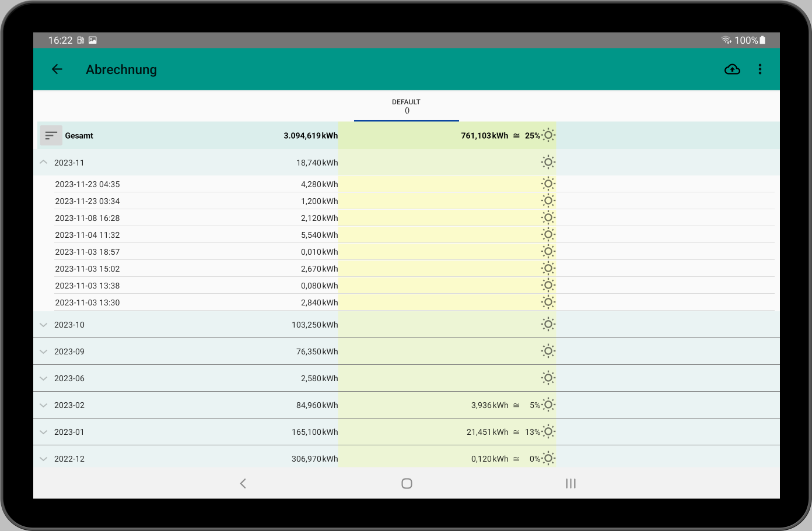Select the 84,960 kWh monthly value
This screenshot has height=531, width=812.
(x=317, y=405)
